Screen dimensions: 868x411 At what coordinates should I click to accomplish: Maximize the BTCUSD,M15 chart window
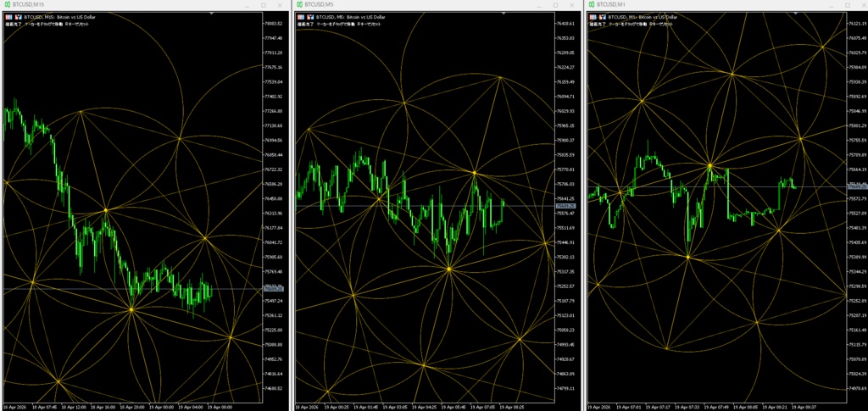(264, 5)
